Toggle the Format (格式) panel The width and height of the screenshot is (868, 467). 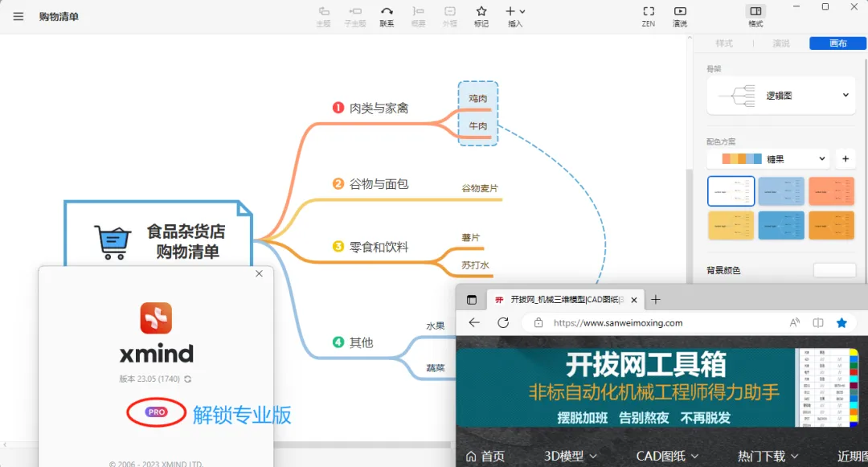755,17
